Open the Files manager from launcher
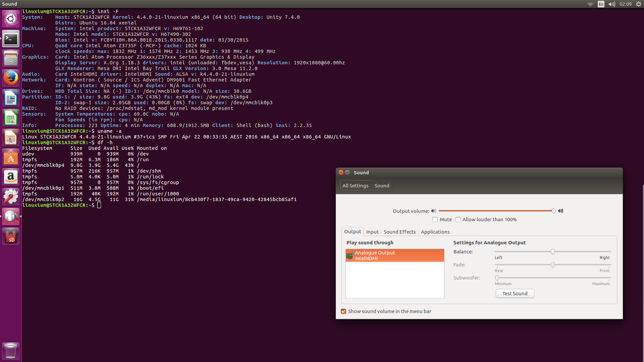 (11, 58)
